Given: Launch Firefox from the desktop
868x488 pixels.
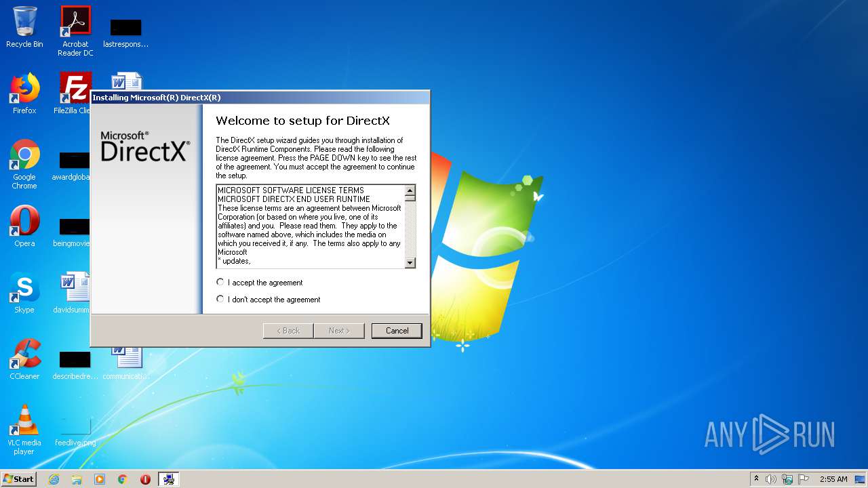Looking at the screenshot, I should pos(24,94).
